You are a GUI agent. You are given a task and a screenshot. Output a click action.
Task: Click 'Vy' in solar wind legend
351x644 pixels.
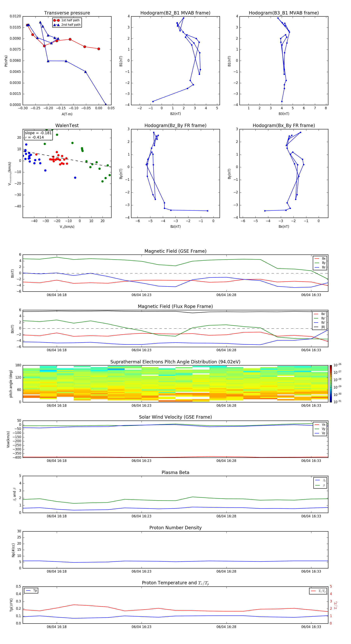point(320,429)
